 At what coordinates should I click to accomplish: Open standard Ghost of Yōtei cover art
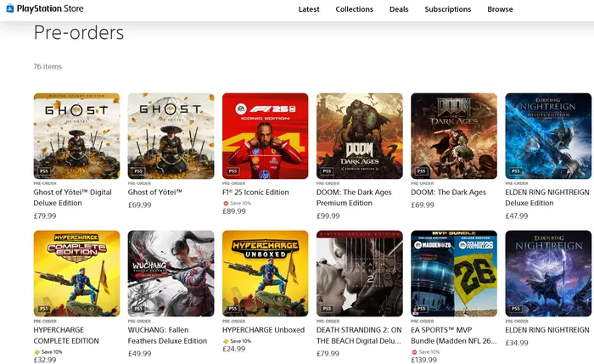coord(171,136)
